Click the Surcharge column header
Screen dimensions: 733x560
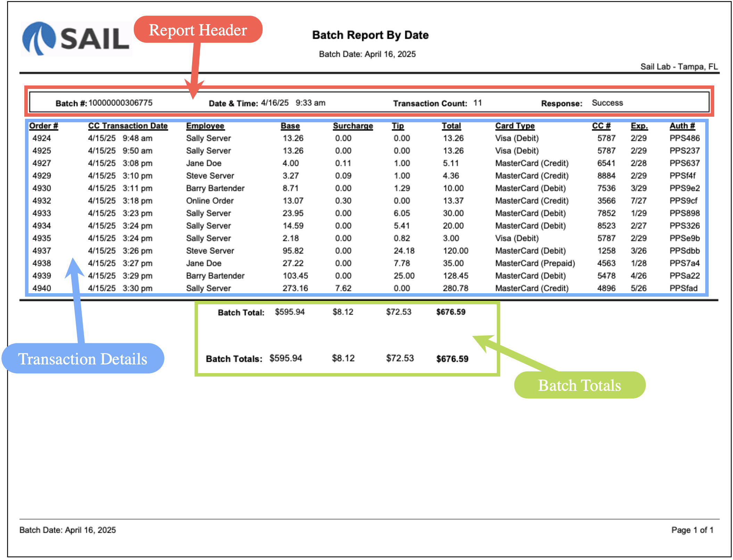[x=353, y=126]
